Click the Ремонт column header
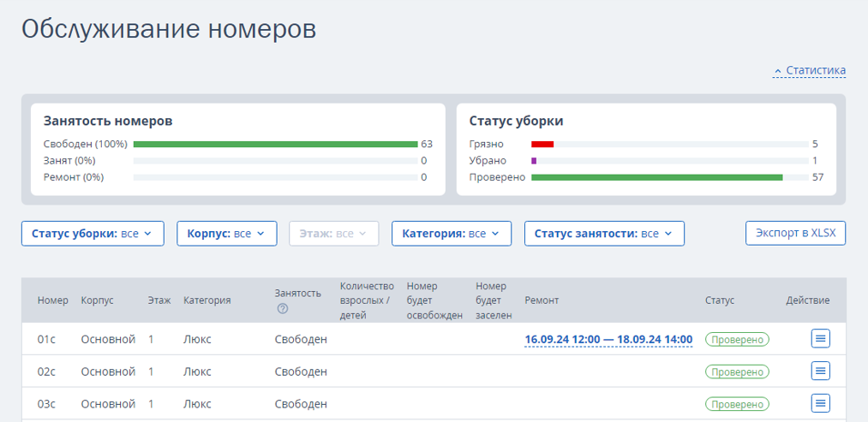The width and height of the screenshot is (868, 422). (542, 300)
